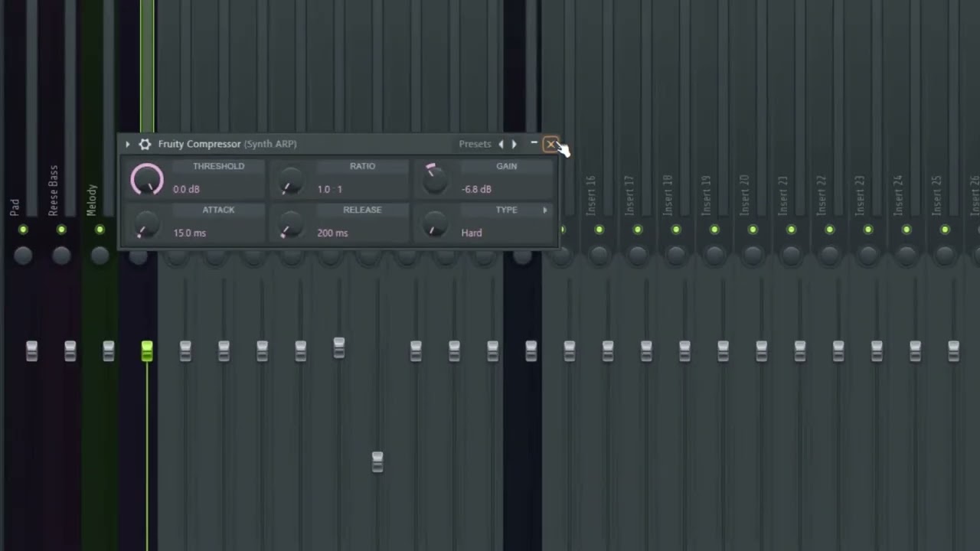Grab the fader raised above the others
Screen dimensions: 980x551
coord(339,347)
